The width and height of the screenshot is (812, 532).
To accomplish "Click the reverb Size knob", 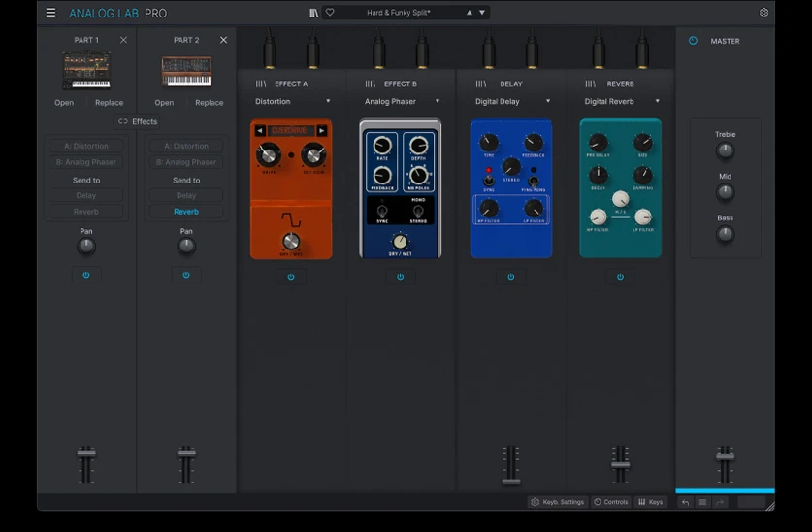I will [x=642, y=142].
